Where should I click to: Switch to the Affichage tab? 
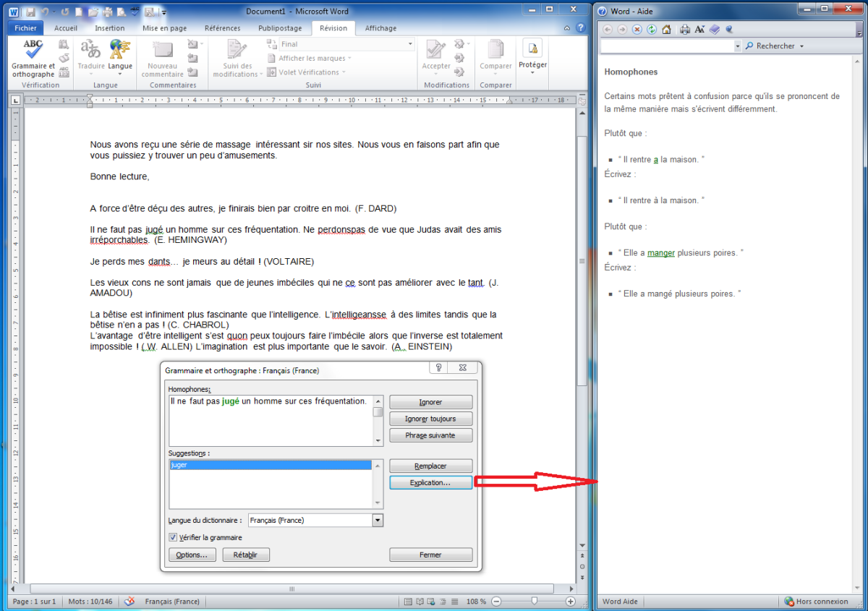pos(380,28)
